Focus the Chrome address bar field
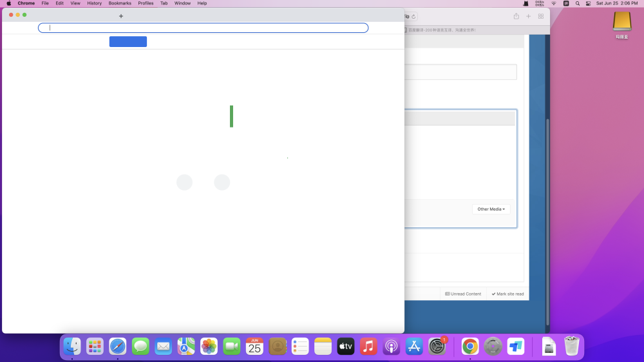This screenshot has height=362, width=644. 203,28
